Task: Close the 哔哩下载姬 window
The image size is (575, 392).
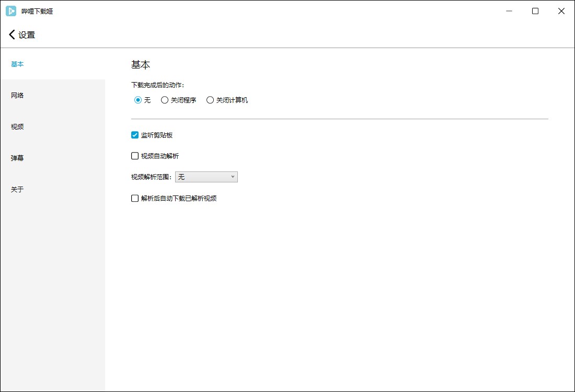Action: point(561,11)
